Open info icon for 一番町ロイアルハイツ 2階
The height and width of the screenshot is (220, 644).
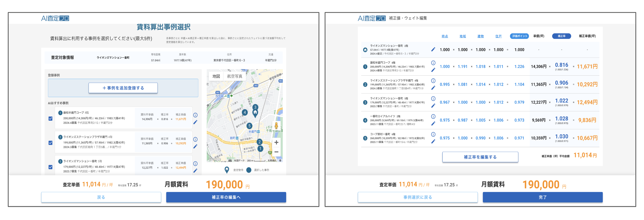(x=433, y=116)
